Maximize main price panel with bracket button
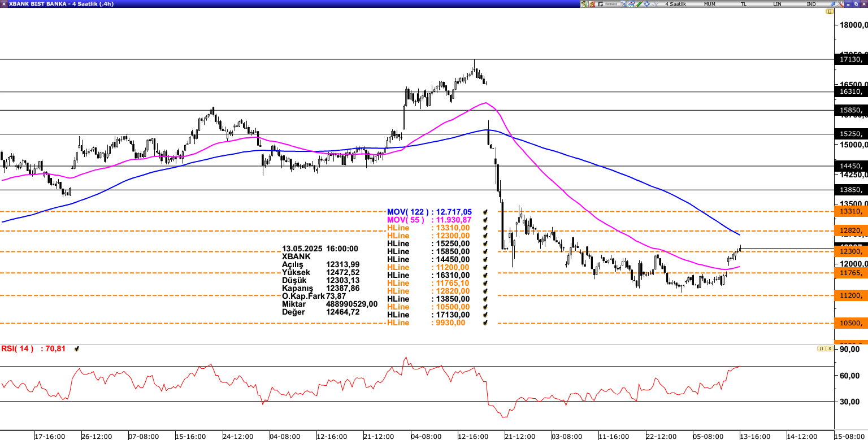This screenshot has height=440, width=868. pyautogui.click(x=830, y=11)
